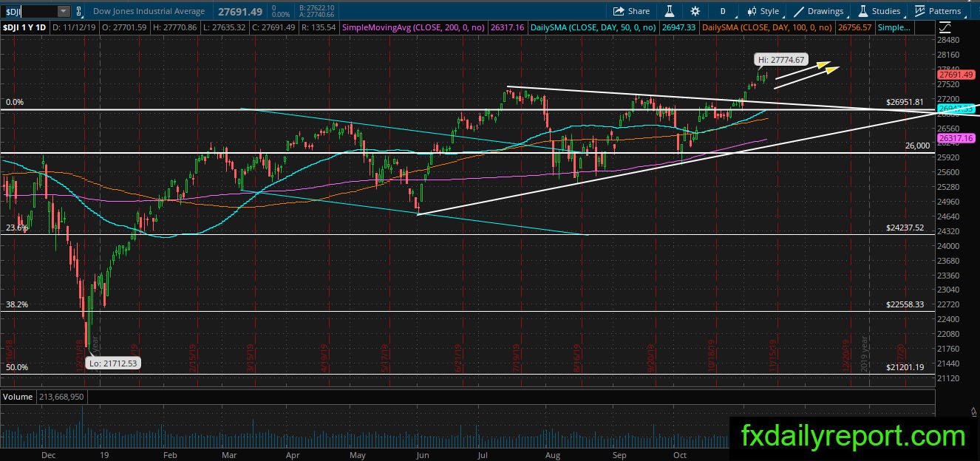Click the B: 27622.10 bid value
Screen dimensions: 980x461
click(317, 8)
